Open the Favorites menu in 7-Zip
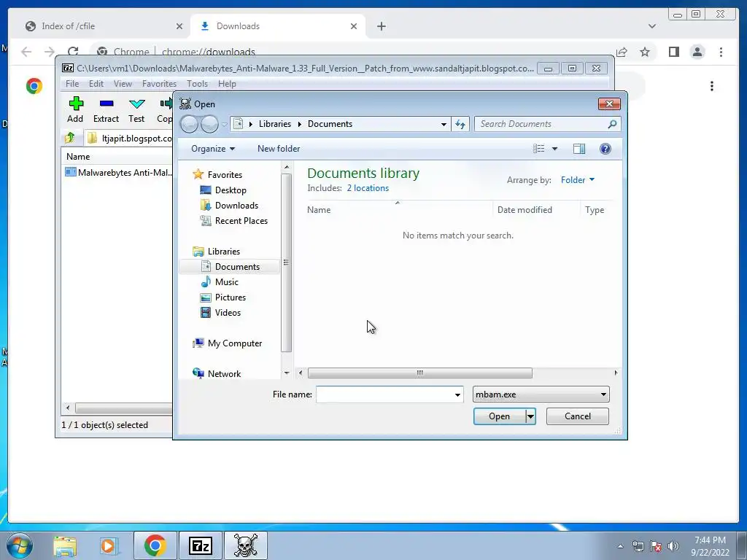Viewport: 747px width, 560px height. pos(159,84)
